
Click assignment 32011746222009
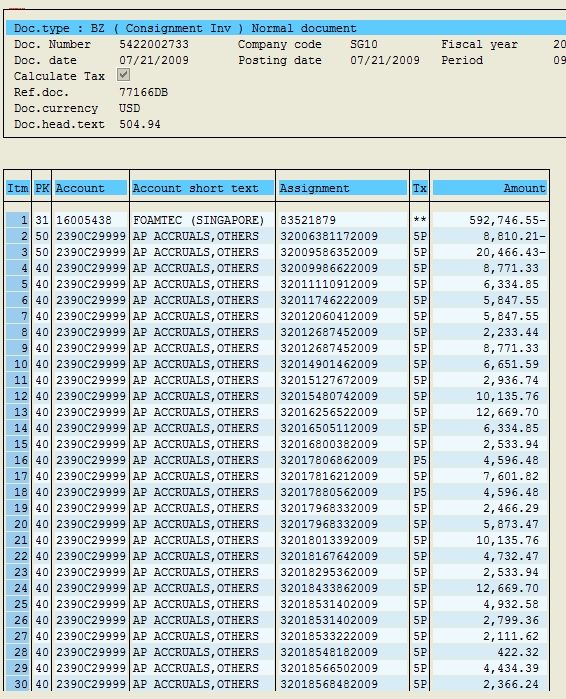click(x=329, y=300)
